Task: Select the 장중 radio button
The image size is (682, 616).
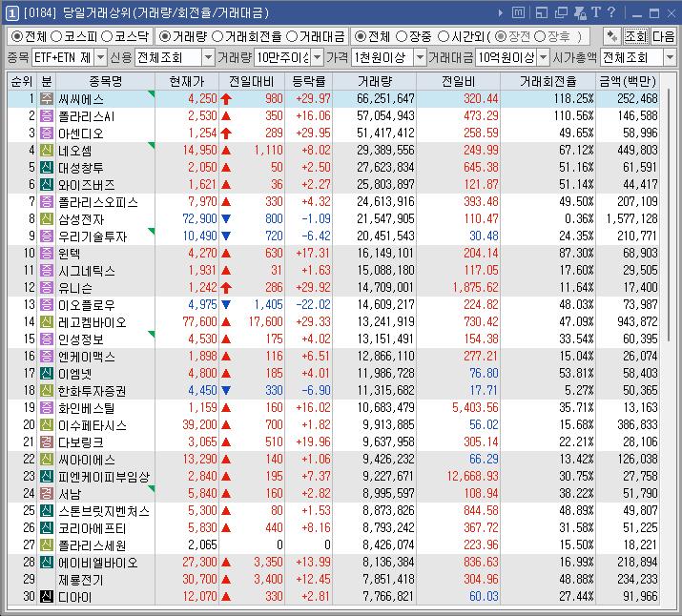Action: [x=402, y=36]
